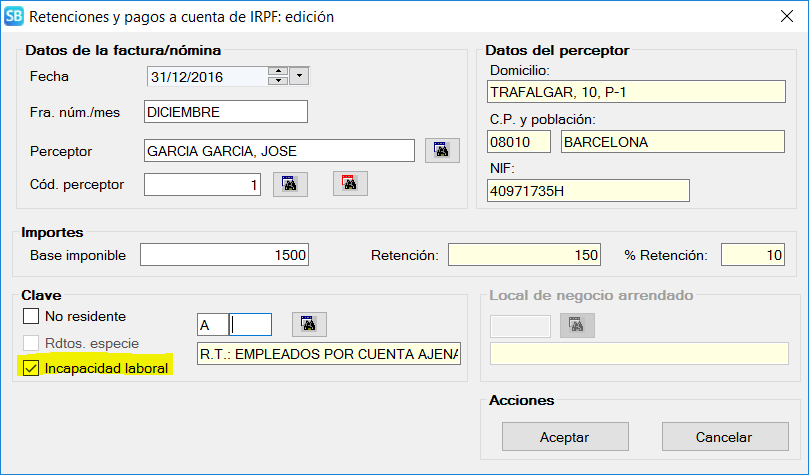This screenshot has height=475, width=809.
Task: Toggle the Rdtos. especie checkbox
Action: coord(30,343)
